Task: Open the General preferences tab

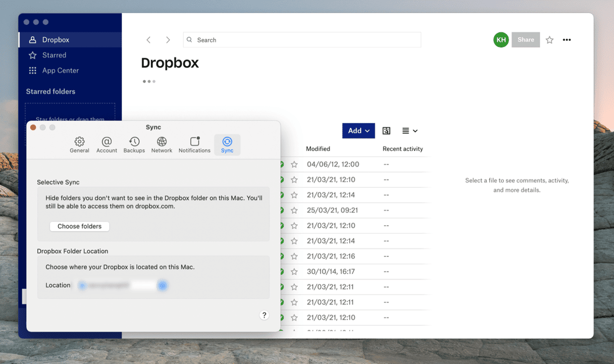Action: (x=79, y=144)
